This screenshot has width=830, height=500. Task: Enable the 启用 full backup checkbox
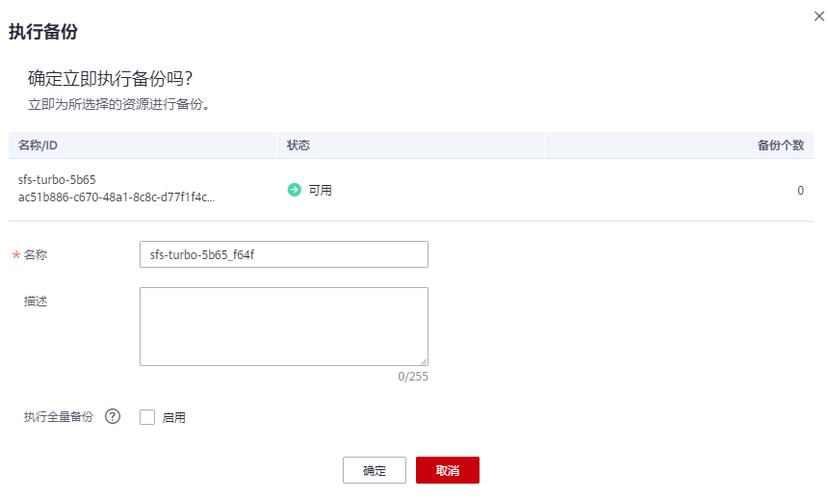[147, 417]
